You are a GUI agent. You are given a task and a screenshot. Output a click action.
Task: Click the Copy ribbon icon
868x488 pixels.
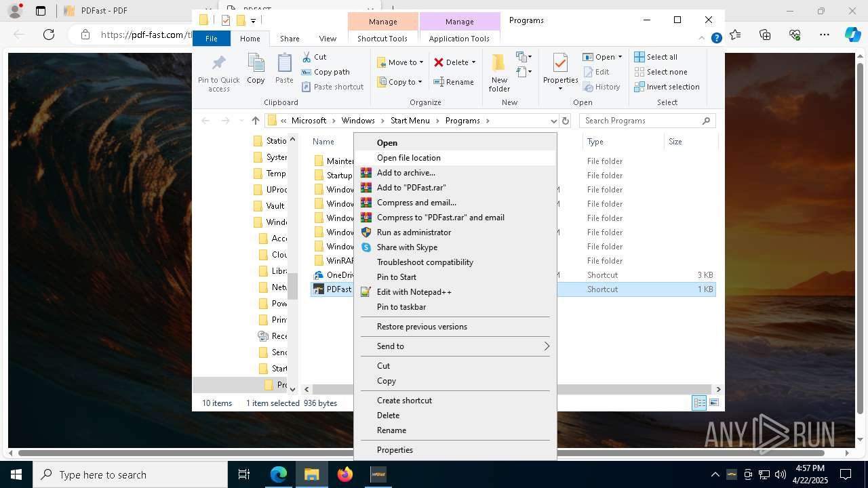pos(256,69)
